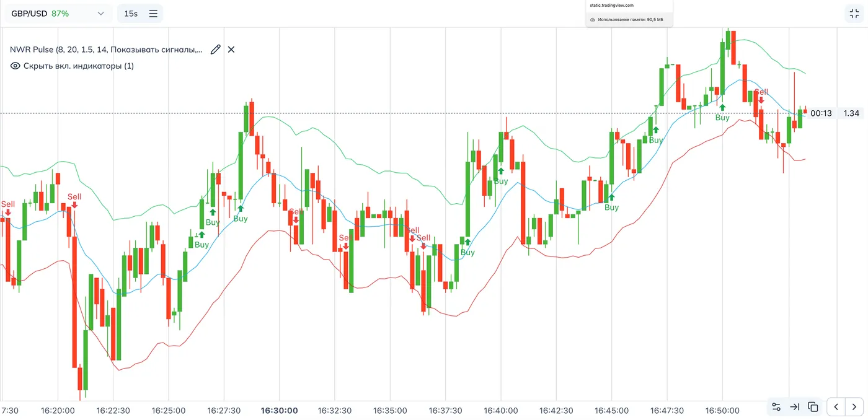
Task: Click the 00:13 candle countdown timer
Action: (821, 113)
